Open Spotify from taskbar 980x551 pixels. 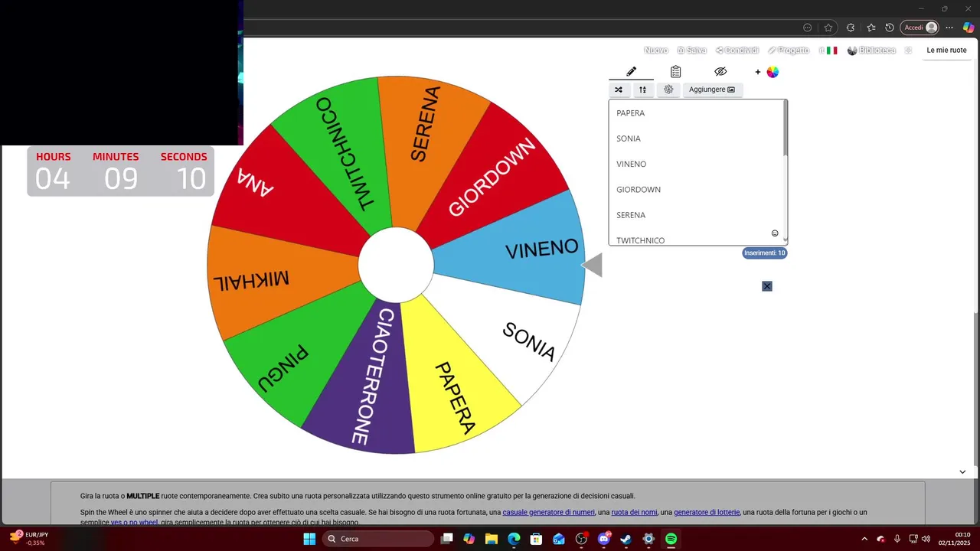671,539
